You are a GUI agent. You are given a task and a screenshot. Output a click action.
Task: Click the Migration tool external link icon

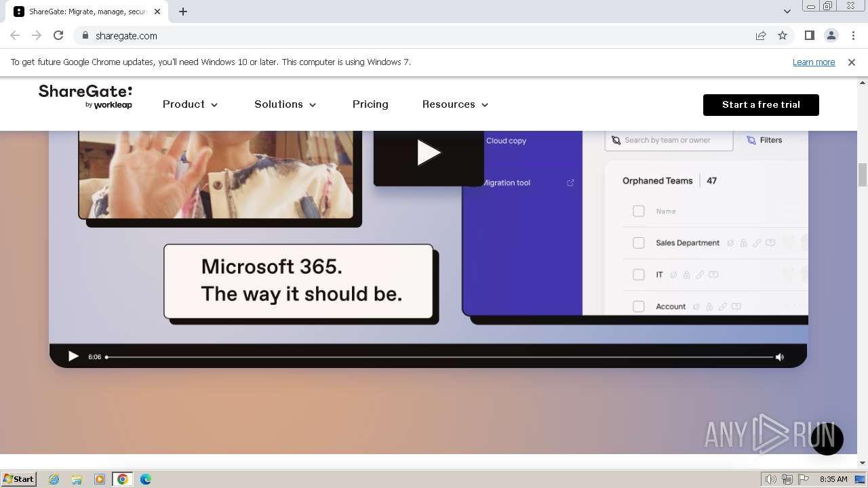click(x=570, y=183)
